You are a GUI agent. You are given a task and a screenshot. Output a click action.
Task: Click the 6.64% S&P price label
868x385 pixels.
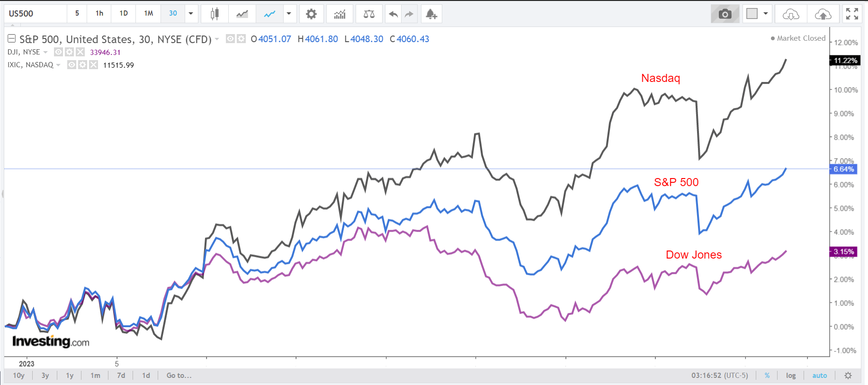pos(843,169)
